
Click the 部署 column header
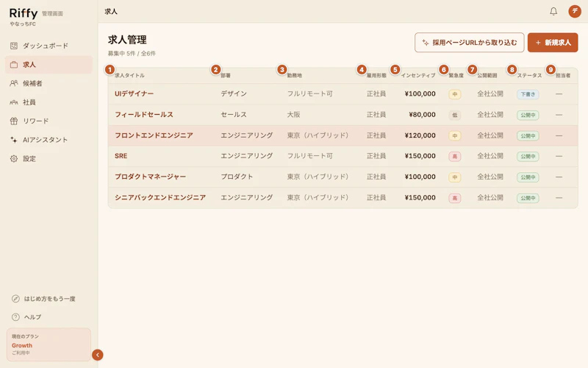pyautogui.click(x=226, y=76)
